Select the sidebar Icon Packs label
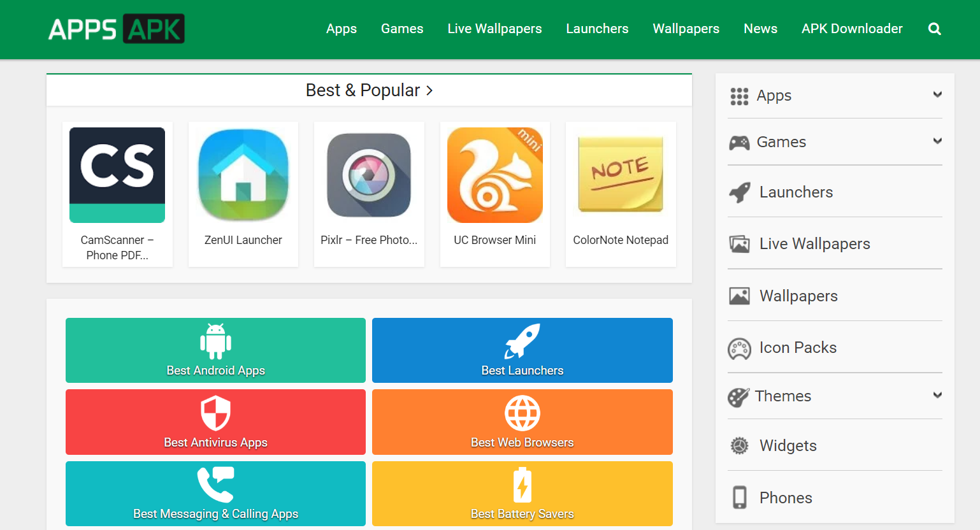This screenshot has height=530, width=980. [798, 348]
